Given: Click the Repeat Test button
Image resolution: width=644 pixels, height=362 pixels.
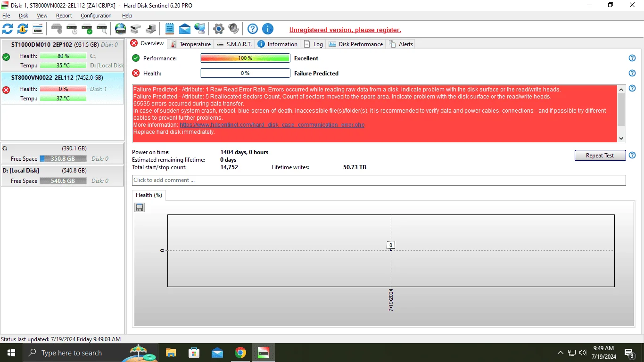Looking at the screenshot, I should (600, 156).
